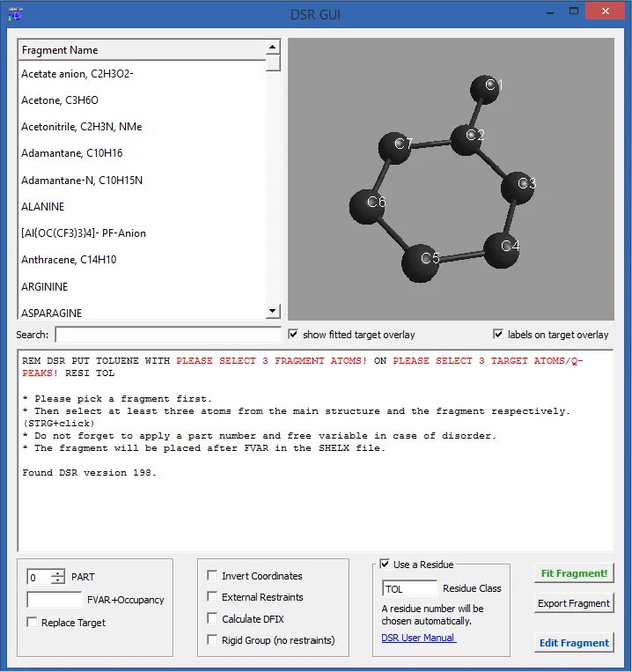This screenshot has height=672, width=632.
Task: Select ALANINE fragment in list
Action: click(x=142, y=207)
